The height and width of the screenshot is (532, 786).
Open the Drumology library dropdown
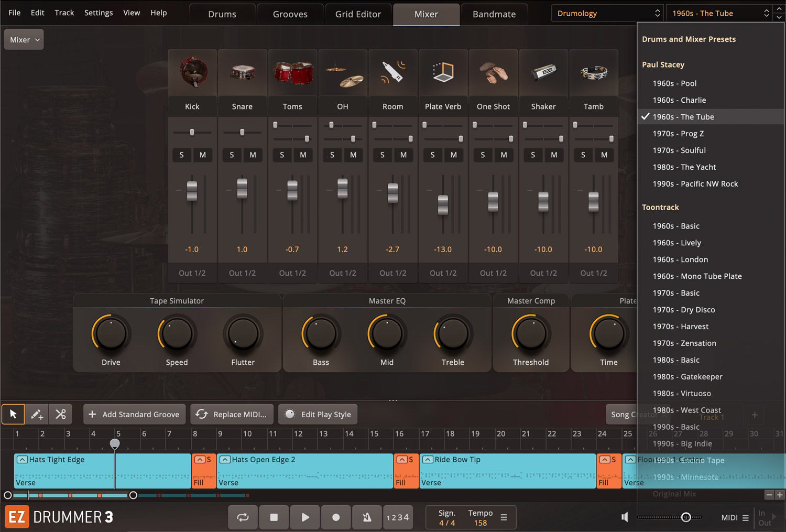point(608,13)
